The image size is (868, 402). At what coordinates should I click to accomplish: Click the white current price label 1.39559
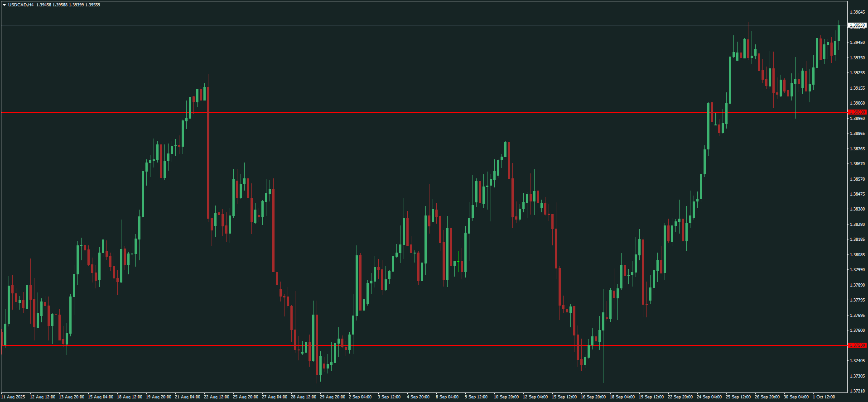click(857, 25)
